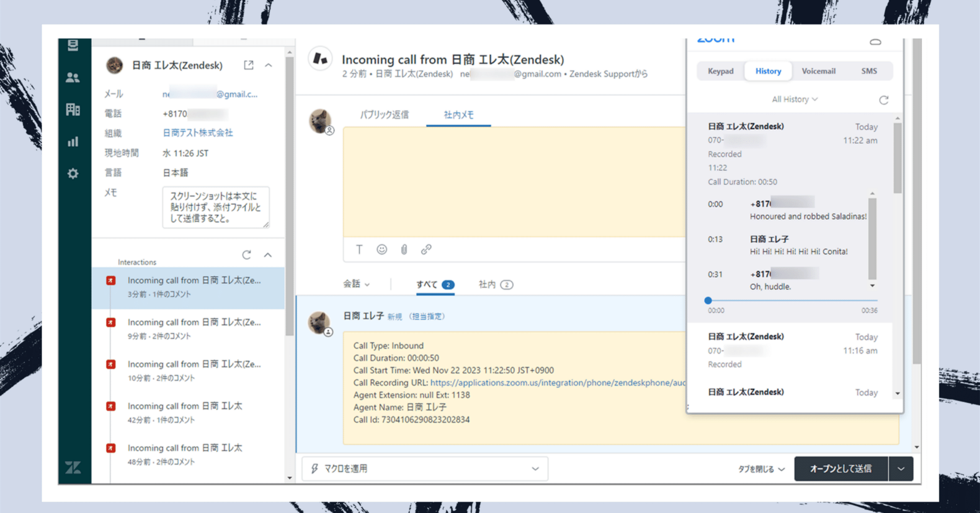Open the Customer lists (people) sidebar icon
This screenshot has height=513, width=980.
[73, 78]
